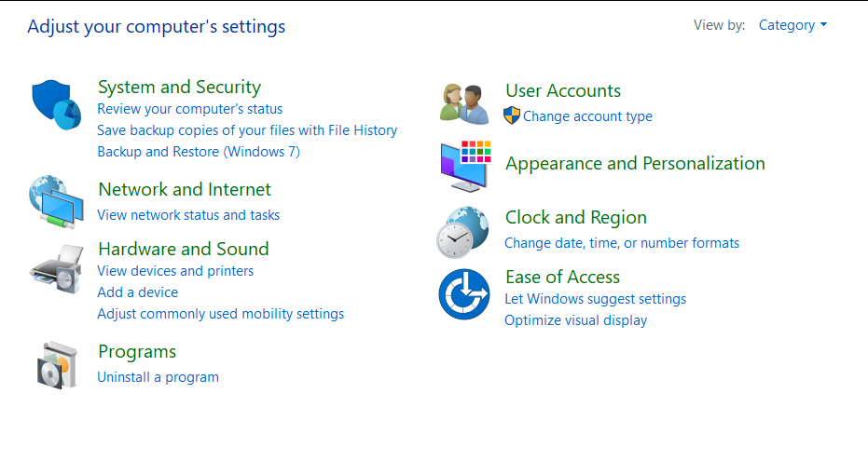868x475 pixels.
Task: Open Uninstall a program link
Action: [x=158, y=377]
